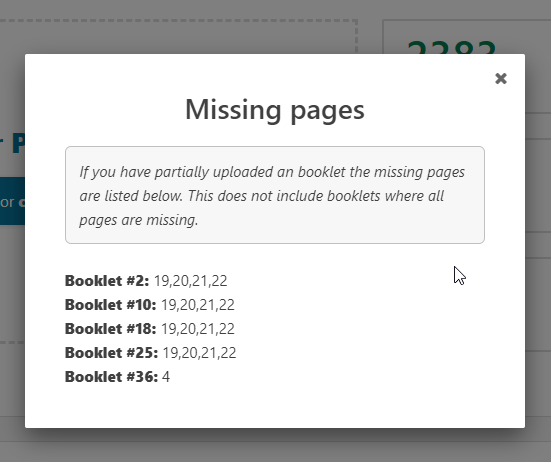Click Booklet #2 missing pages 19,20,21,22
The image size is (551, 462).
click(190, 281)
